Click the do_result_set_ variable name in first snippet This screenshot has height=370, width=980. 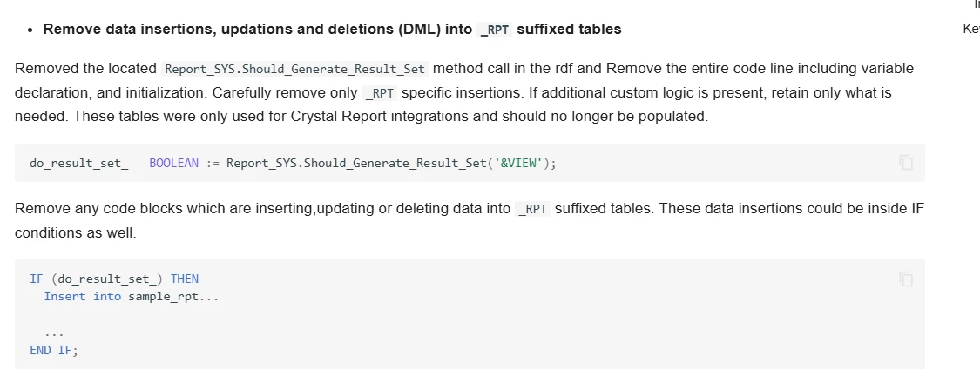coord(79,163)
